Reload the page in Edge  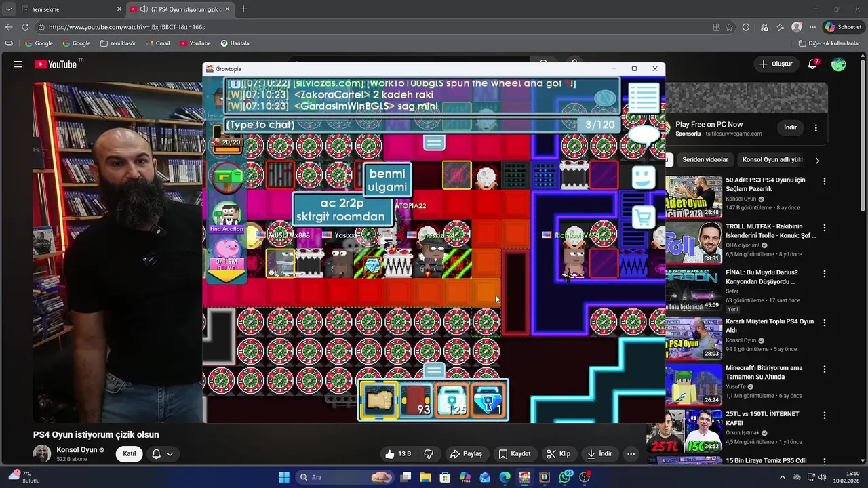tap(25, 27)
